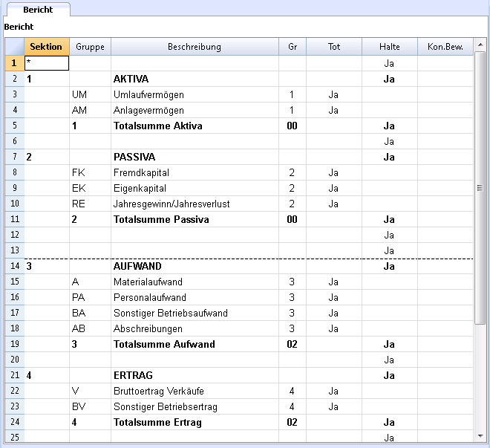The height and width of the screenshot is (448, 490).
Task: Click the PASSIVA description cell
Action: pos(195,157)
